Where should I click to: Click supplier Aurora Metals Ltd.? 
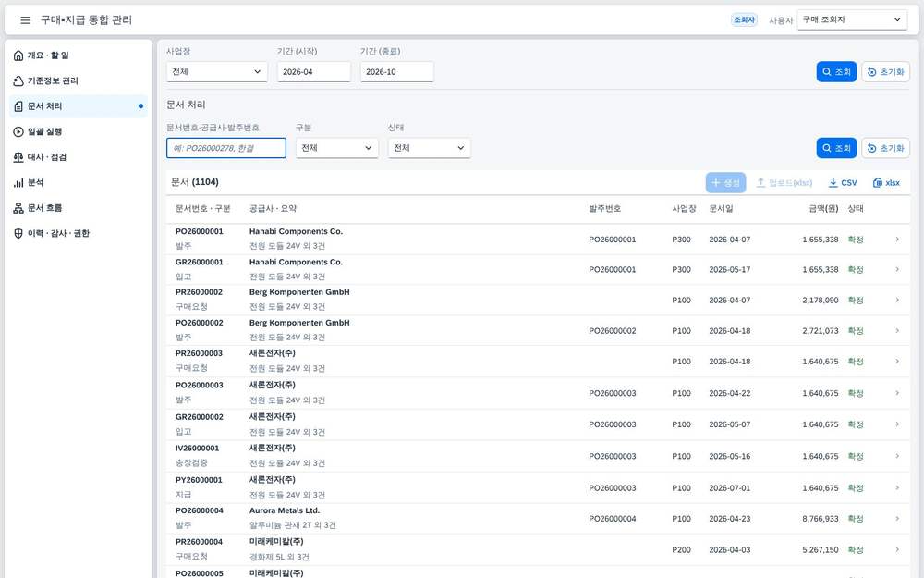(x=285, y=510)
